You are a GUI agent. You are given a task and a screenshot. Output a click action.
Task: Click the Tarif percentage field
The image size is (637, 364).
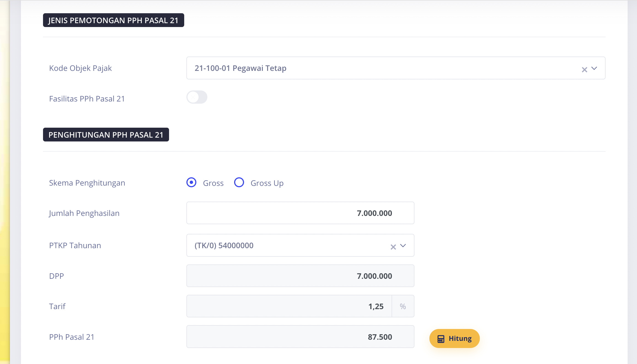289,306
